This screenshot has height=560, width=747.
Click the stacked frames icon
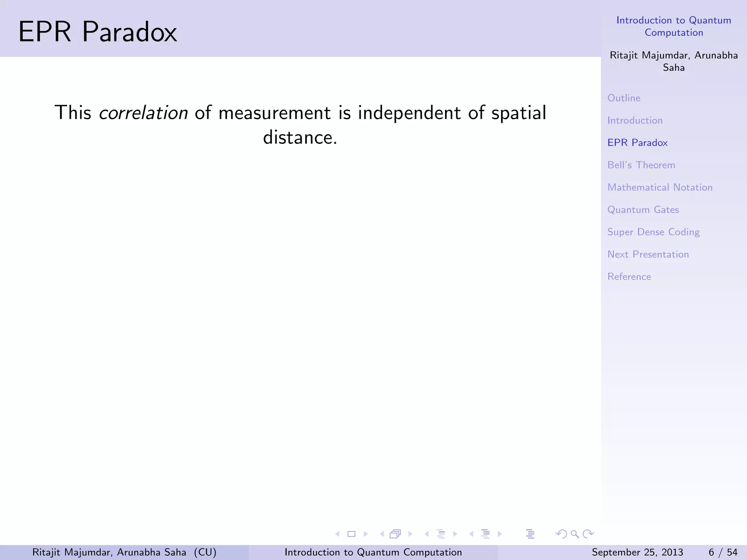(x=395, y=534)
